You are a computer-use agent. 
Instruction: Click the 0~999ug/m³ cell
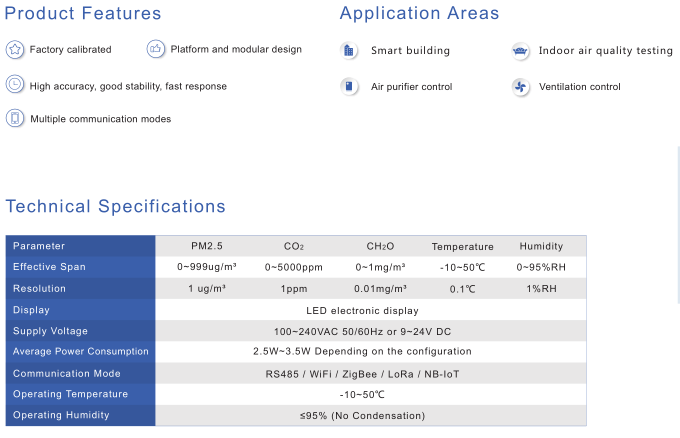(206, 267)
